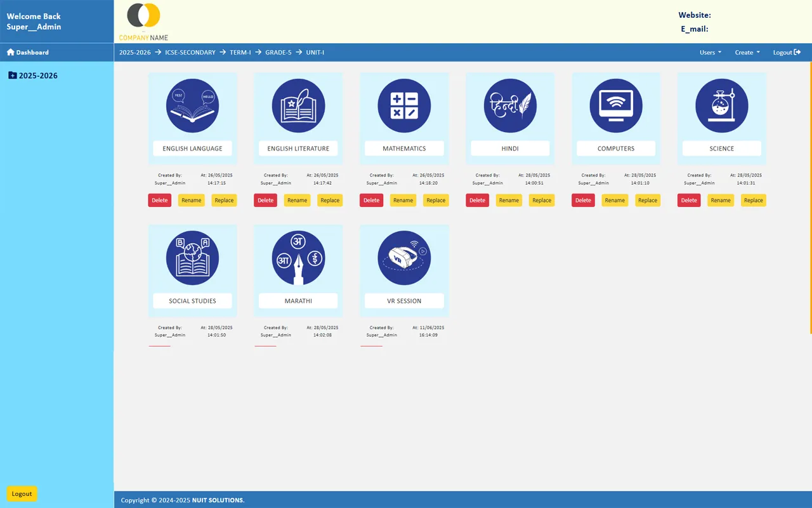Open the Marathi pen nib icon
The width and height of the screenshot is (812, 508).
(298, 258)
